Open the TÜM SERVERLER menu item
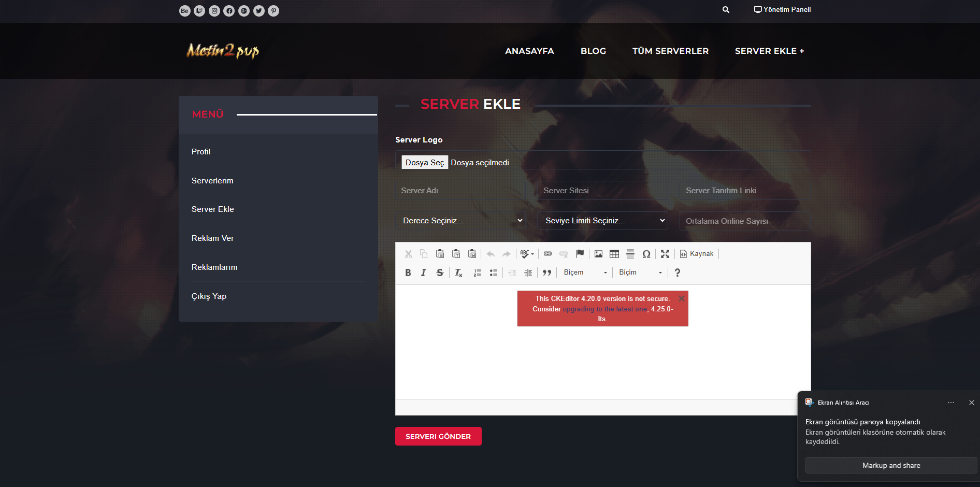980x487 pixels. coord(670,51)
